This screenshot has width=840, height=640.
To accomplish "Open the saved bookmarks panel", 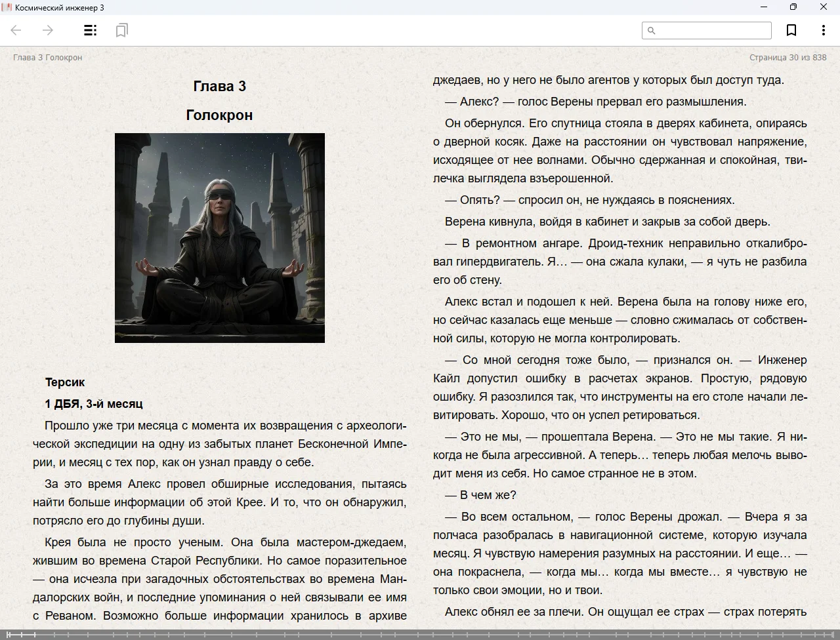I will click(x=121, y=30).
